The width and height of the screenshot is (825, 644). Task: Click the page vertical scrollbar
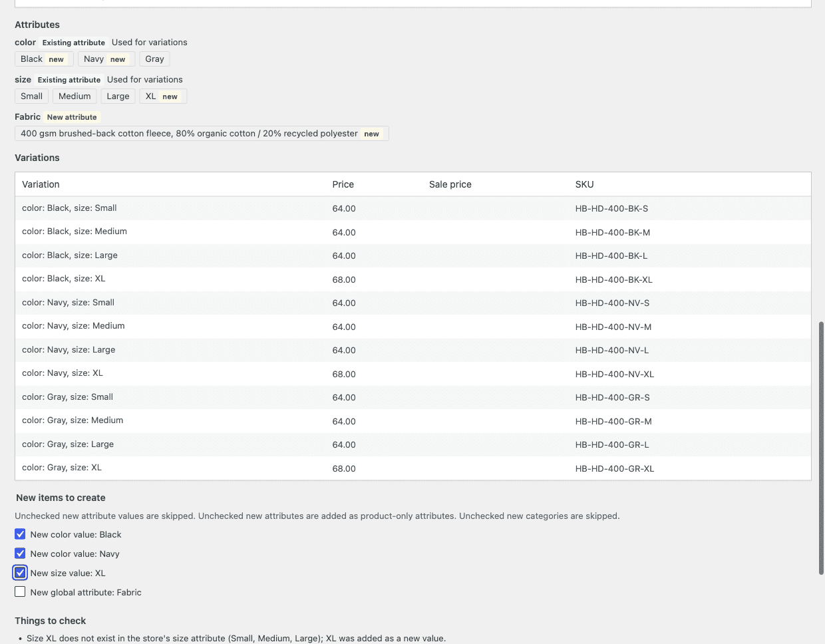click(x=821, y=448)
